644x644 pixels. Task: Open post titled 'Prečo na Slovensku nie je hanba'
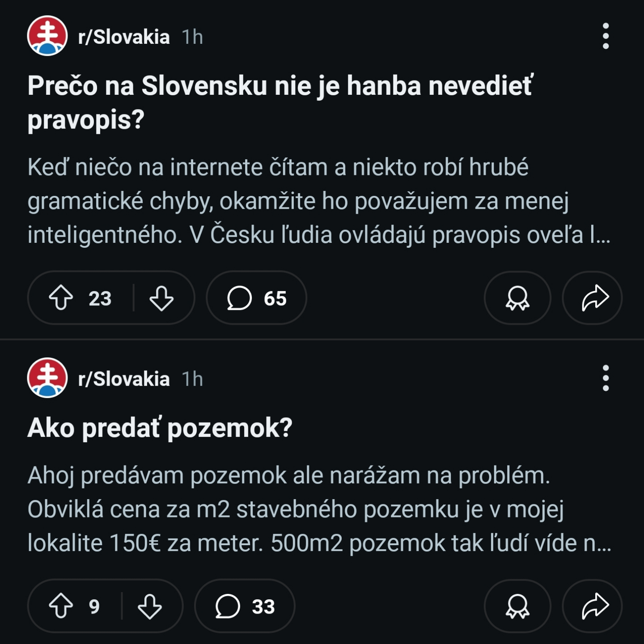point(280,103)
